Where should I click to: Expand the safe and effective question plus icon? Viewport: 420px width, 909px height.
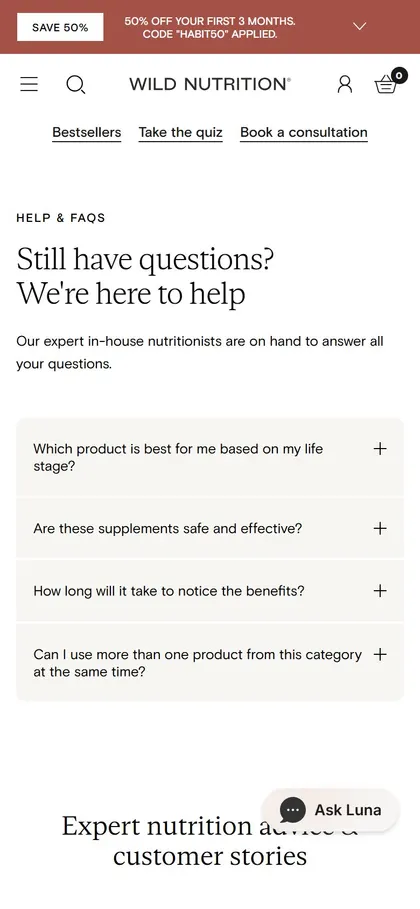pos(380,528)
